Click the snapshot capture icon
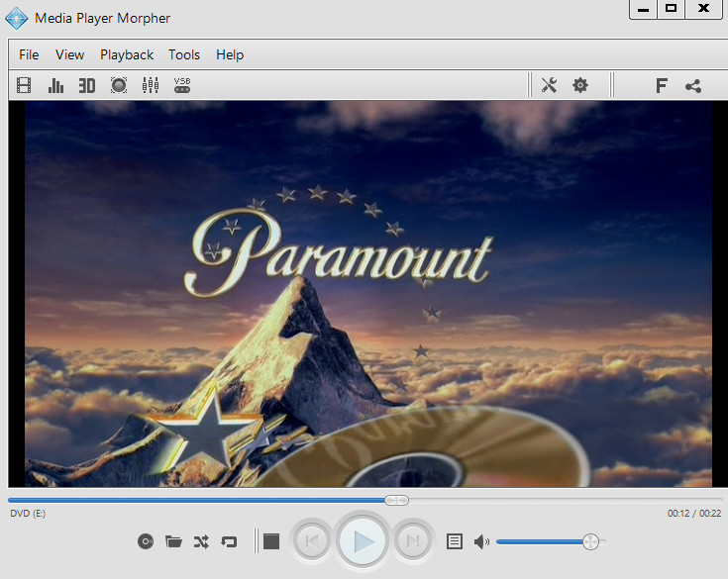The height and width of the screenshot is (579, 728). pyautogui.click(x=119, y=85)
